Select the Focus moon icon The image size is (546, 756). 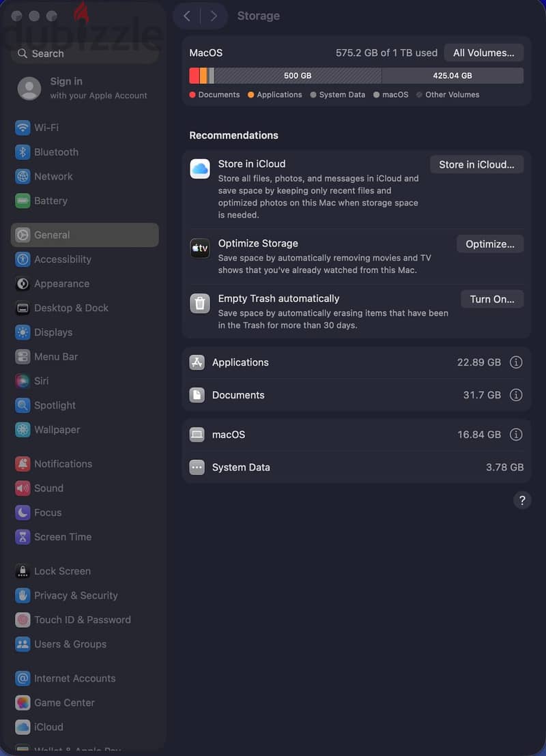(x=23, y=512)
